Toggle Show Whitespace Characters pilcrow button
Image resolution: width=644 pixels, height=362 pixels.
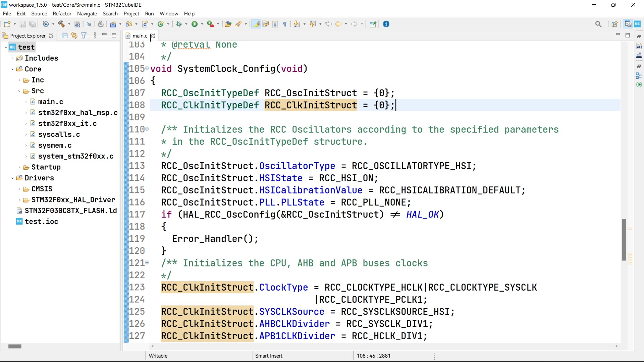point(284,24)
